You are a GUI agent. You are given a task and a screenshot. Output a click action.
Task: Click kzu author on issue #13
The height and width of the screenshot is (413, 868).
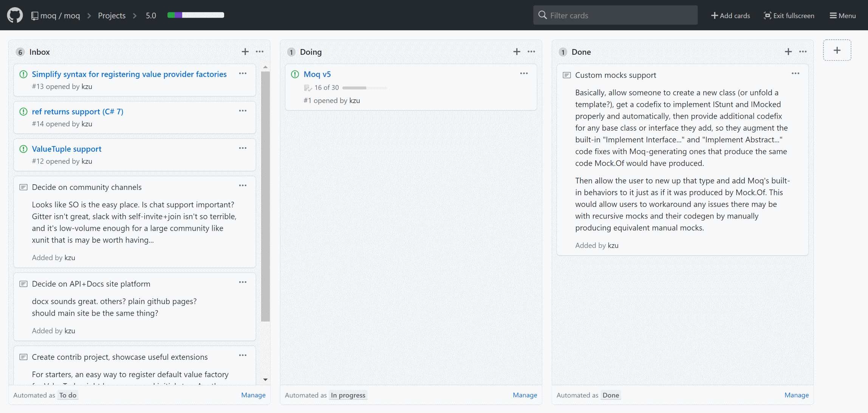[87, 86]
